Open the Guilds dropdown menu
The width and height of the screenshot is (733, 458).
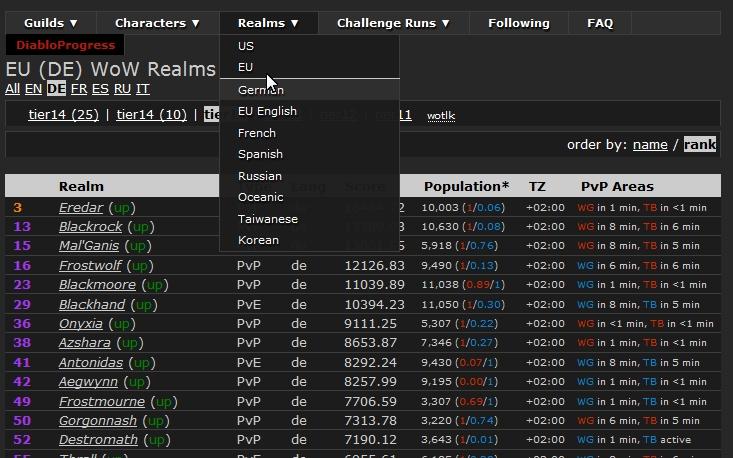50,23
